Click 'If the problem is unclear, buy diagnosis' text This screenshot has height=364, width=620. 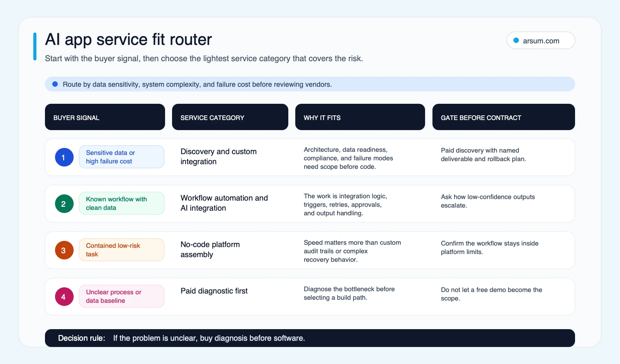(x=209, y=338)
